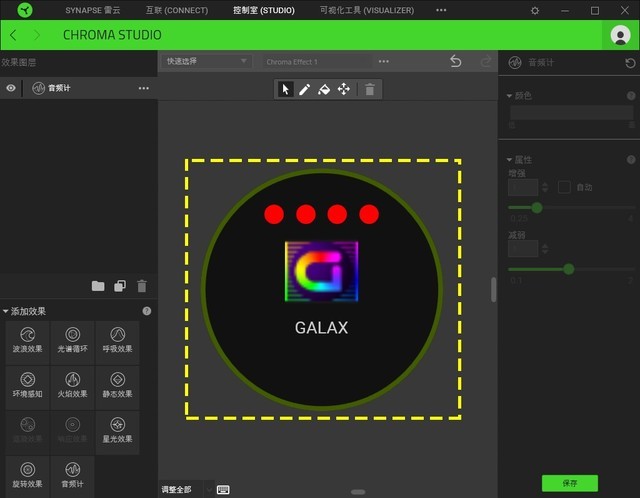Click the GALAX device name label

[x=322, y=327]
